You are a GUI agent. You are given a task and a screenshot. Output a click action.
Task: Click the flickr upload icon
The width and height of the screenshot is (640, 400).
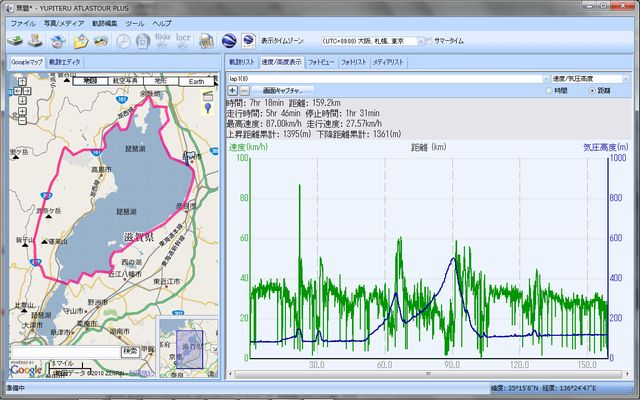click(163, 41)
